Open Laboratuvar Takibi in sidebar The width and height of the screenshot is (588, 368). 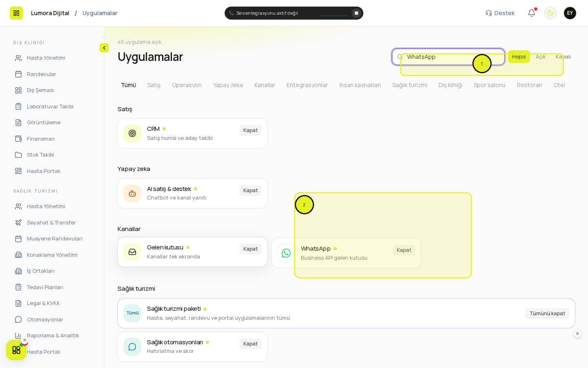pos(52,106)
